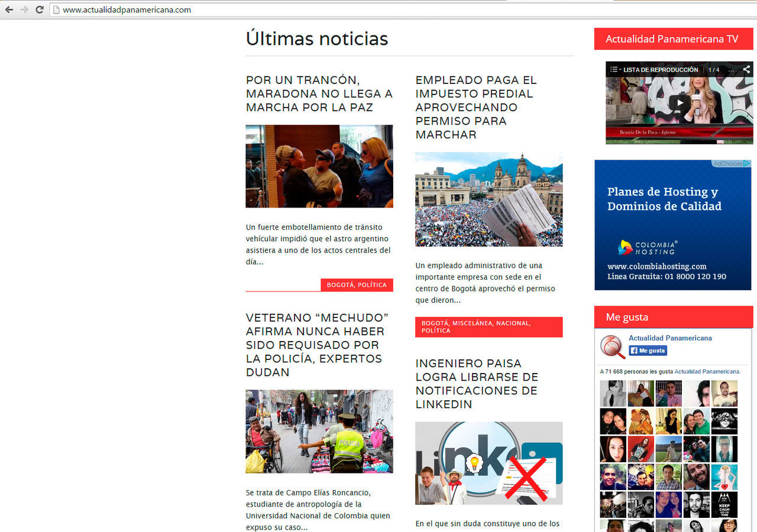This screenshot has width=757, height=532.
Task: Open the 'Keep Calm' Darth Vader fan avatar
Action: 724,505
